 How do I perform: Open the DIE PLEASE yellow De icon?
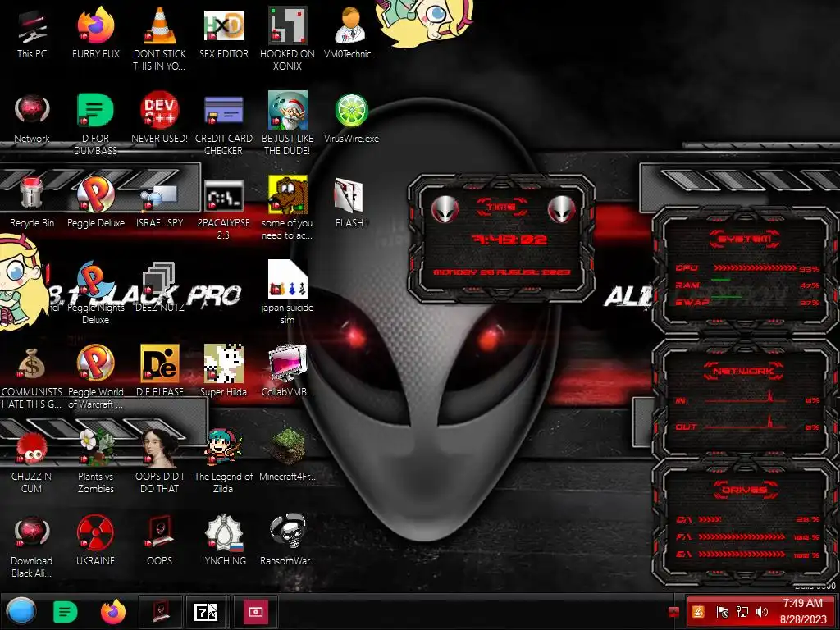point(160,372)
